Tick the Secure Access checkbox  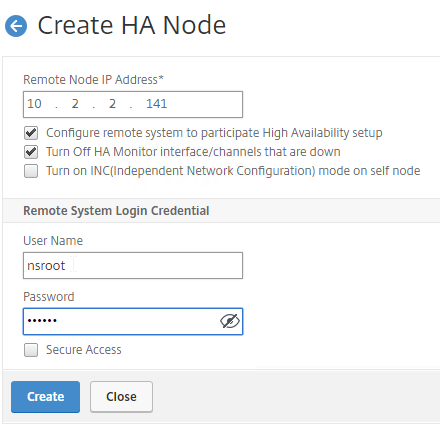31,350
